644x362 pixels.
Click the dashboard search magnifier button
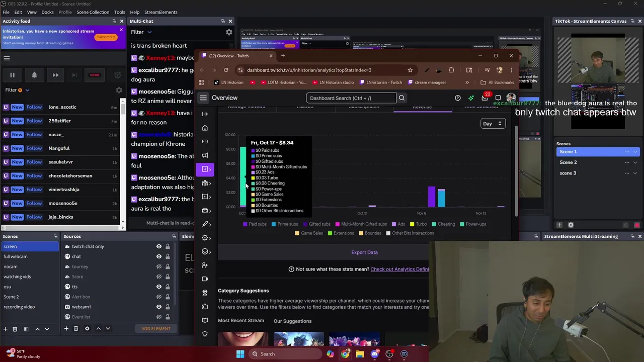(x=401, y=98)
